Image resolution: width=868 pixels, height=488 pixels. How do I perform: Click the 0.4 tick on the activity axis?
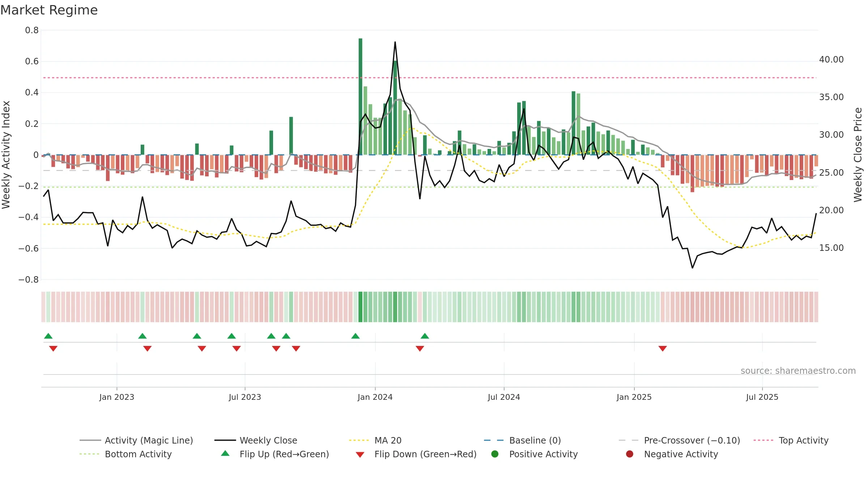pos(32,93)
